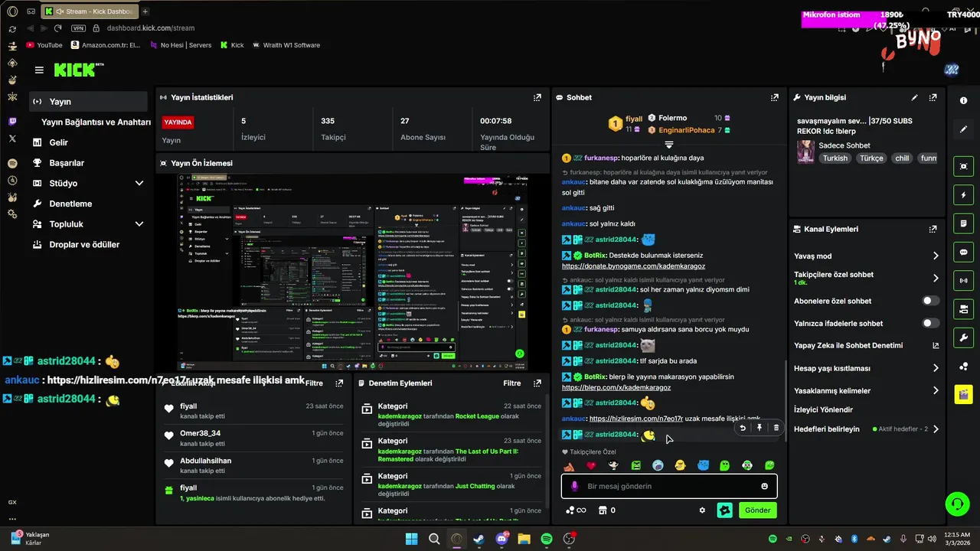This screenshot has width=980, height=551.
Task: Open the hizliresim.com link in chat
Action: (635, 419)
